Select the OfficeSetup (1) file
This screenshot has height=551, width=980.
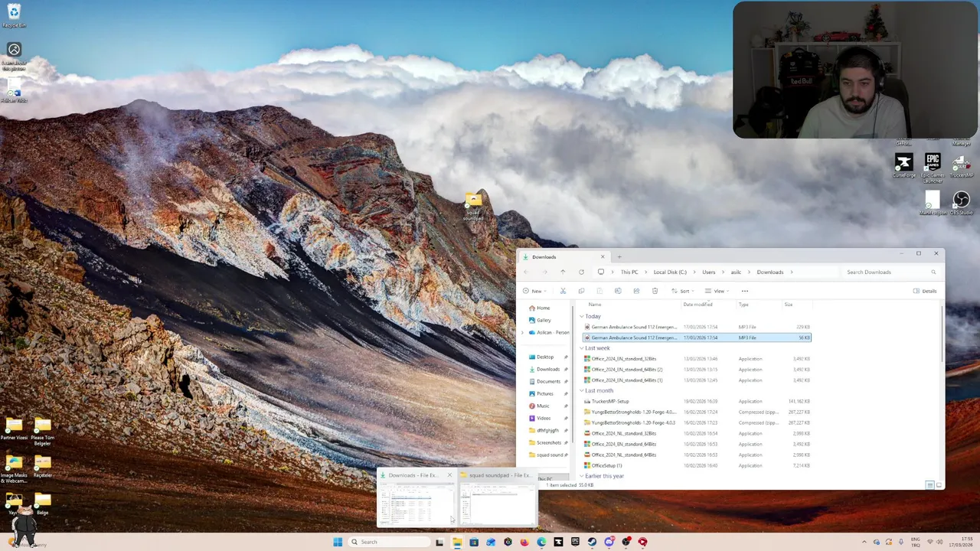click(x=697, y=465)
